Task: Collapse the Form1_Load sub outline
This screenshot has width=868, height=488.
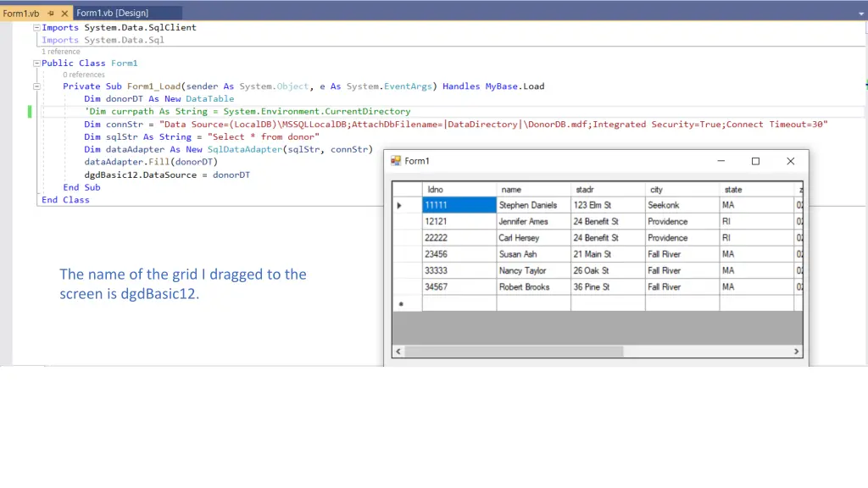Action: pos(36,86)
